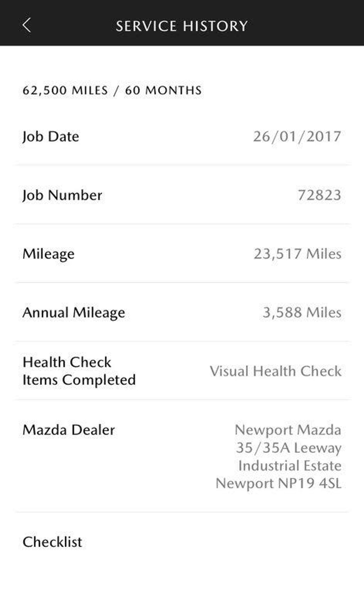Select the Mazda Dealer label
Image resolution: width=364 pixels, height=593 pixels.
click(x=69, y=430)
